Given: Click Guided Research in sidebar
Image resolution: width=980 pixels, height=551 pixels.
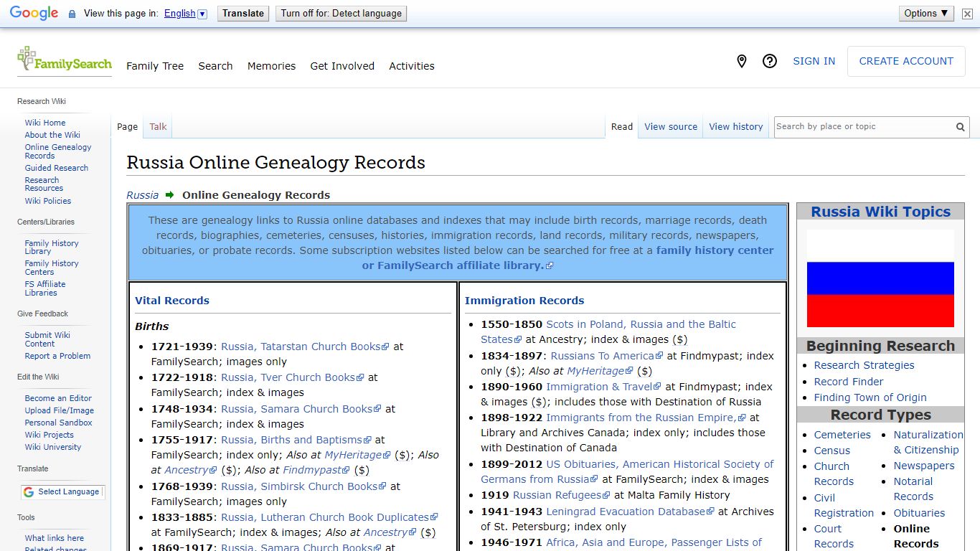Looking at the screenshot, I should point(57,168).
